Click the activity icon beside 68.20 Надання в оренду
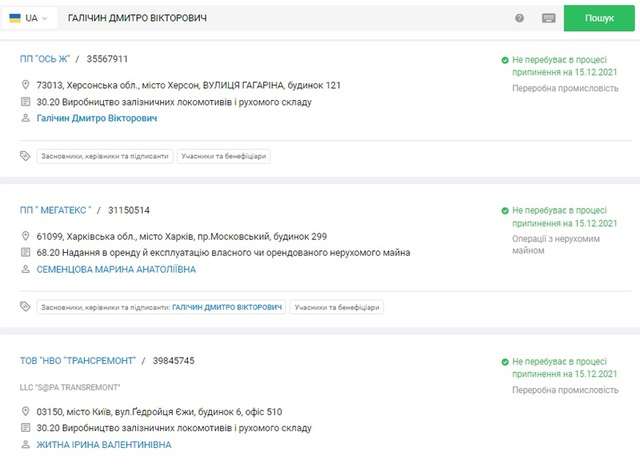Screen dimensions: 640x464 tap(26, 253)
